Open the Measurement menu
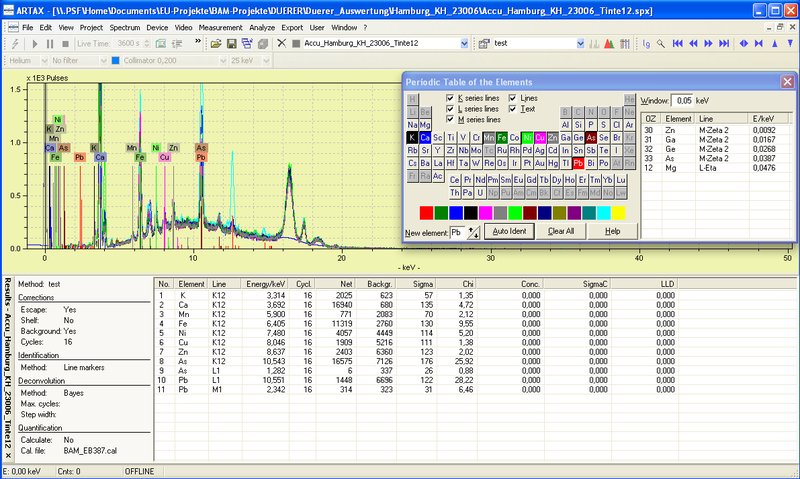 point(220,28)
